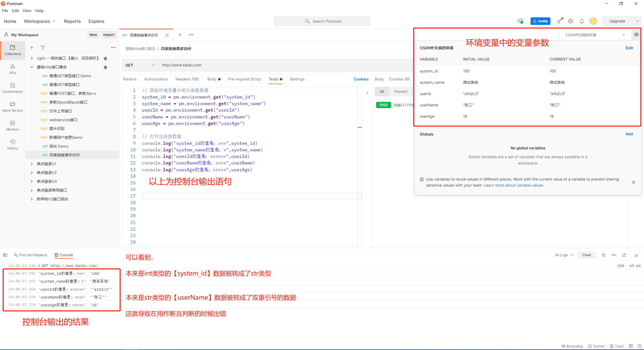This screenshot has width=644, height=350.
Task: Open the satellite capture requests icon
Action: (560, 21)
